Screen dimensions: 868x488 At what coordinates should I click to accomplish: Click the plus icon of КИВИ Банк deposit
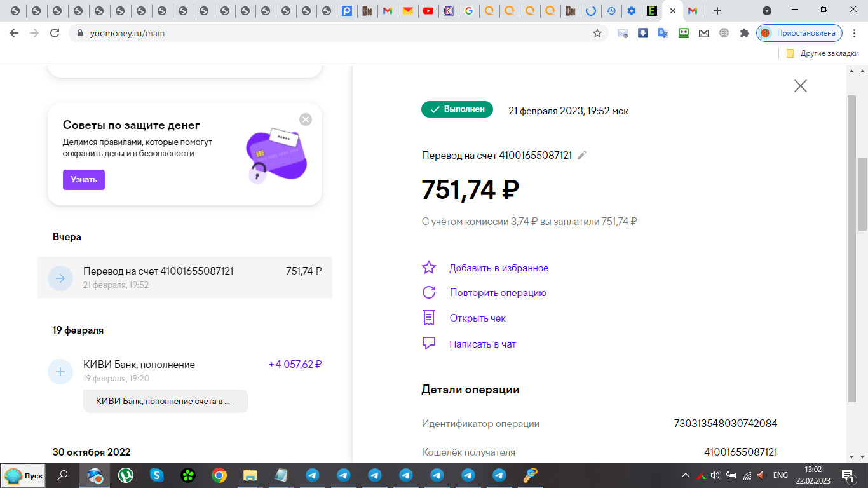coord(60,372)
